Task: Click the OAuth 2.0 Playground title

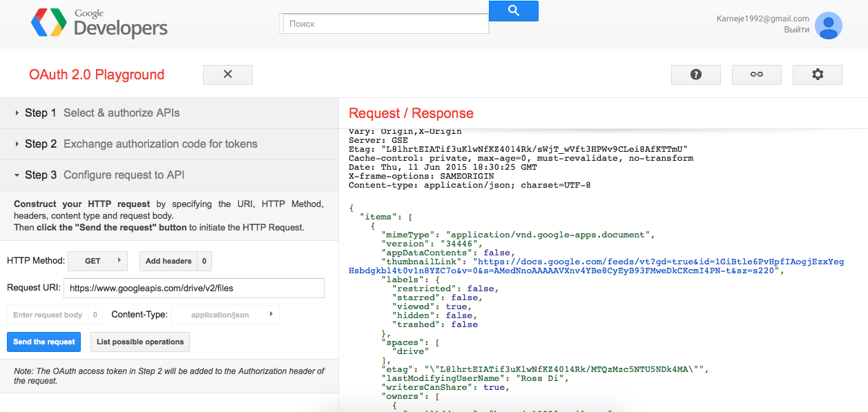Action: 97,75
